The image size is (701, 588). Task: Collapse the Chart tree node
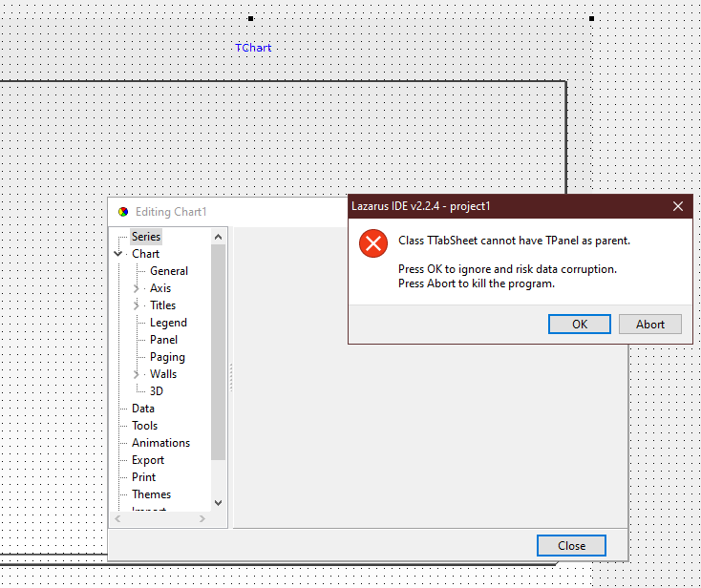click(118, 254)
